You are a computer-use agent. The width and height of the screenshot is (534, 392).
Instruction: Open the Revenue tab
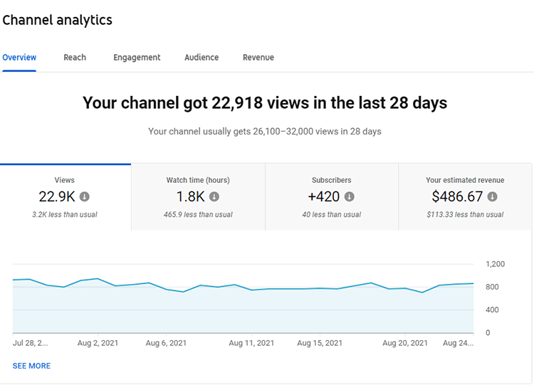coord(258,58)
